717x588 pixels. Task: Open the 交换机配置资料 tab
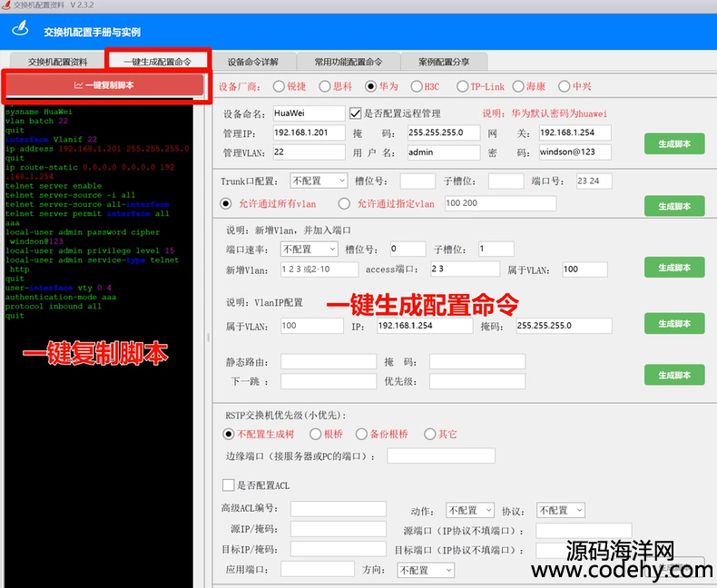click(x=57, y=62)
